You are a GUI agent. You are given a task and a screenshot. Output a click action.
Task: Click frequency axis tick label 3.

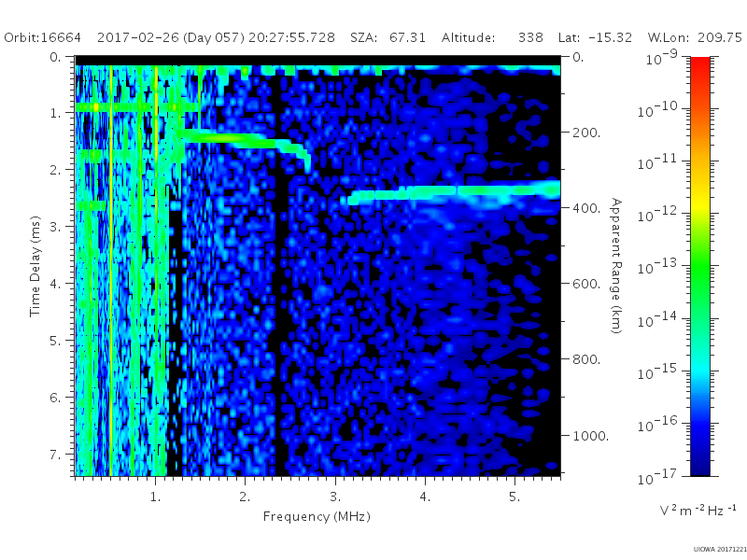pyautogui.click(x=335, y=497)
